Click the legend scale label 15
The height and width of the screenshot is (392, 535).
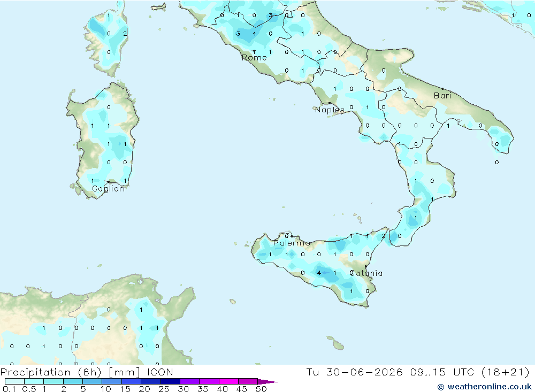click(125, 389)
